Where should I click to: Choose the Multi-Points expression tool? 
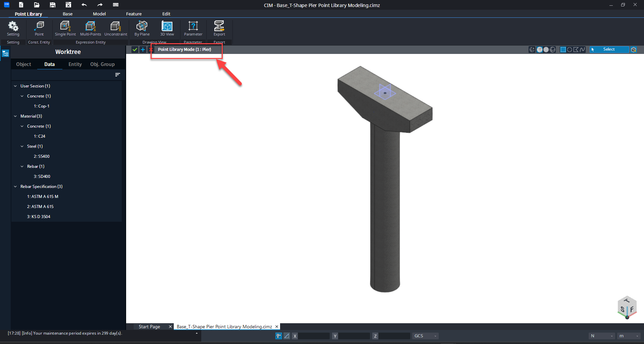click(x=91, y=28)
